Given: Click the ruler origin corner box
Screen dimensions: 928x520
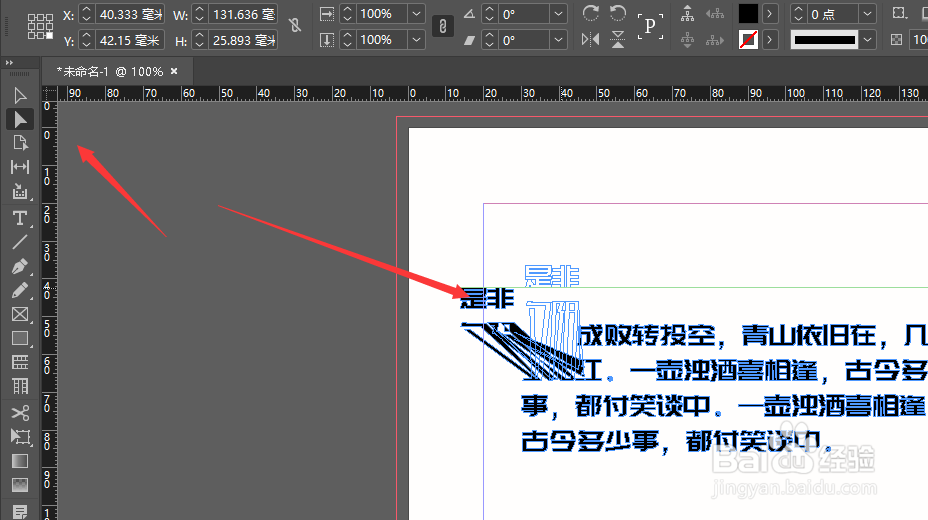Looking at the screenshot, I should point(49,93).
